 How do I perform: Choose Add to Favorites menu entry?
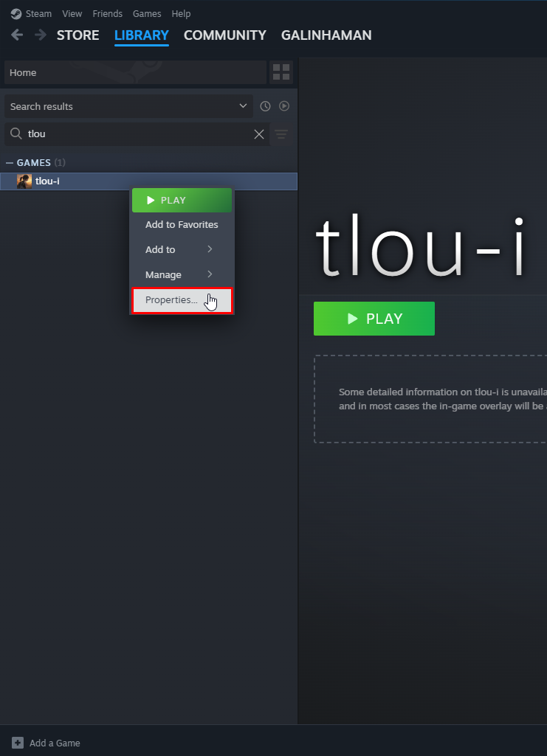pos(182,225)
